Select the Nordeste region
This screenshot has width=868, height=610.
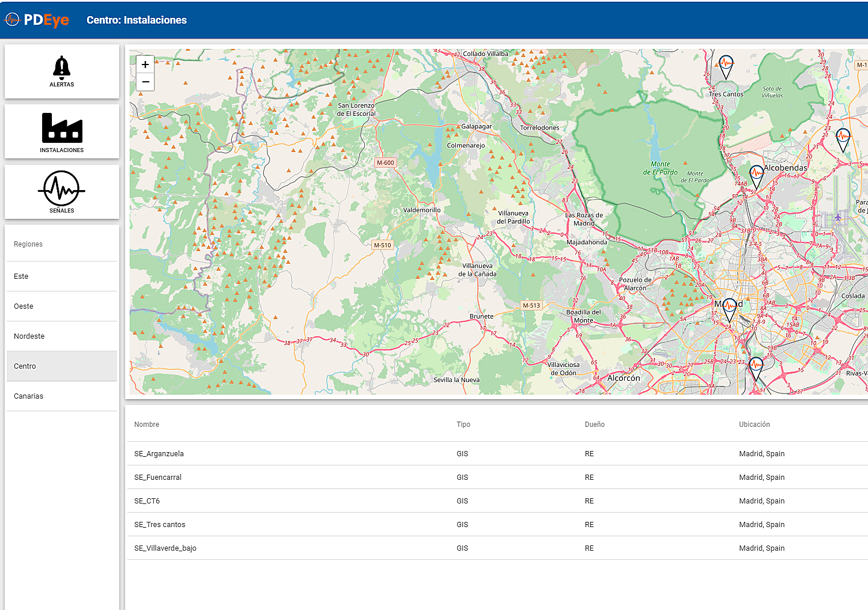pos(62,336)
